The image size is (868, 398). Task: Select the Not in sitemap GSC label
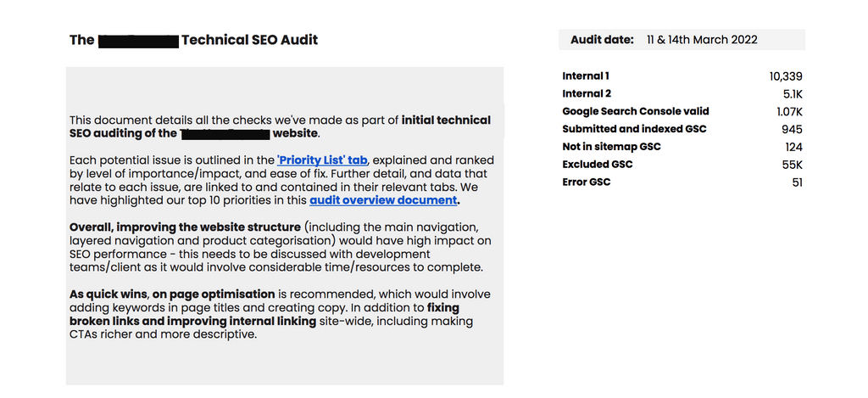(x=611, y=147)
